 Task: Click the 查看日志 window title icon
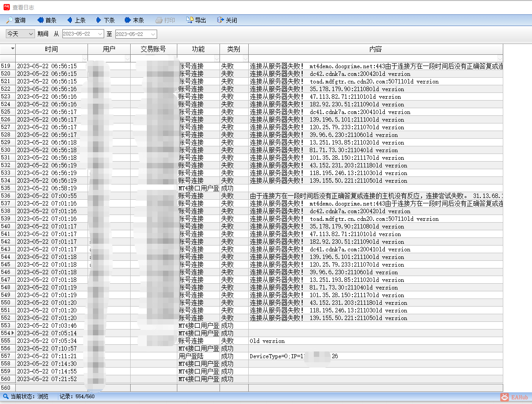[x=6, y=7]
